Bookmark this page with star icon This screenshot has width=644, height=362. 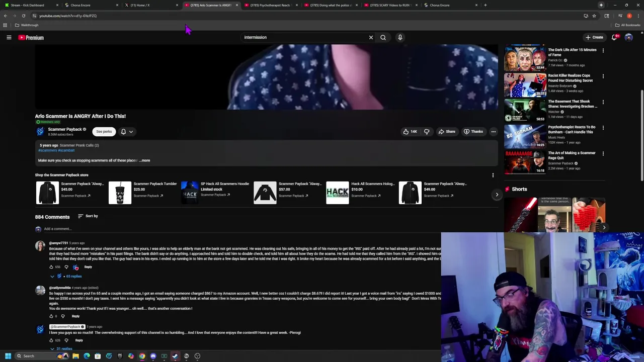pyautogui.click(x=594, y=16)
